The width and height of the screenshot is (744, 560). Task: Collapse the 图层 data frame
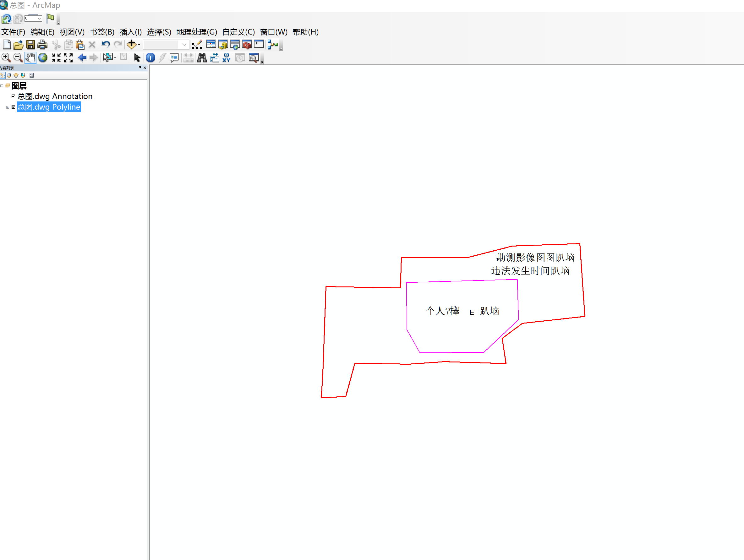2,86
